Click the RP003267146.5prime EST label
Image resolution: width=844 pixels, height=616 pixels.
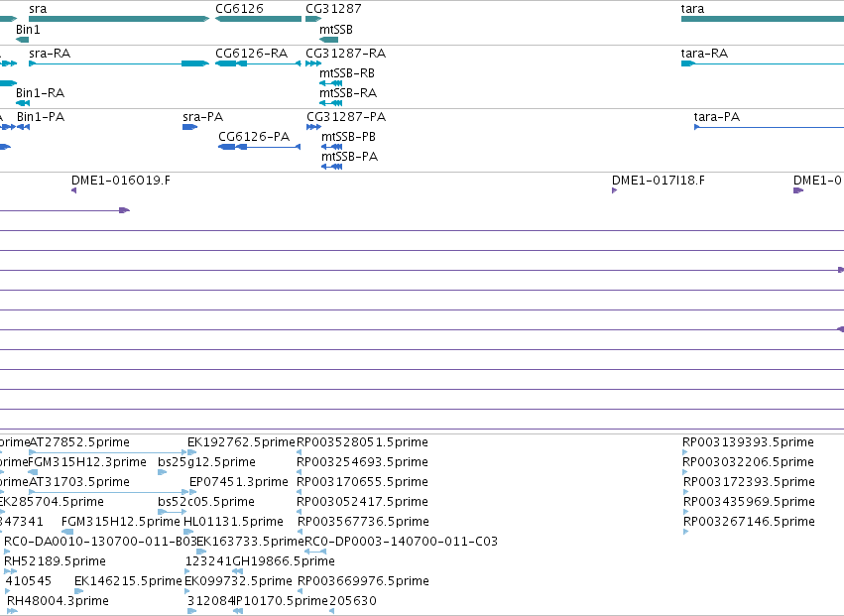click(749, 522)
